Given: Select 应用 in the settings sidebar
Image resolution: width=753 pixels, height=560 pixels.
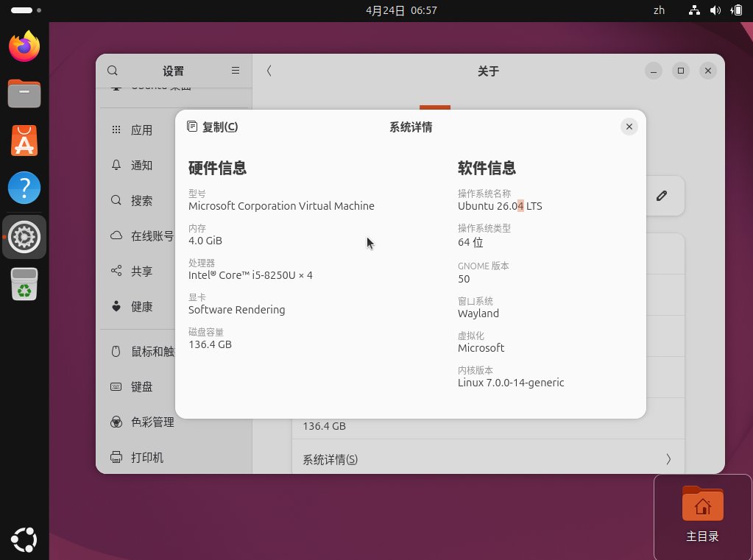Looking at the screenshot, I should click(x=141, y=130).
